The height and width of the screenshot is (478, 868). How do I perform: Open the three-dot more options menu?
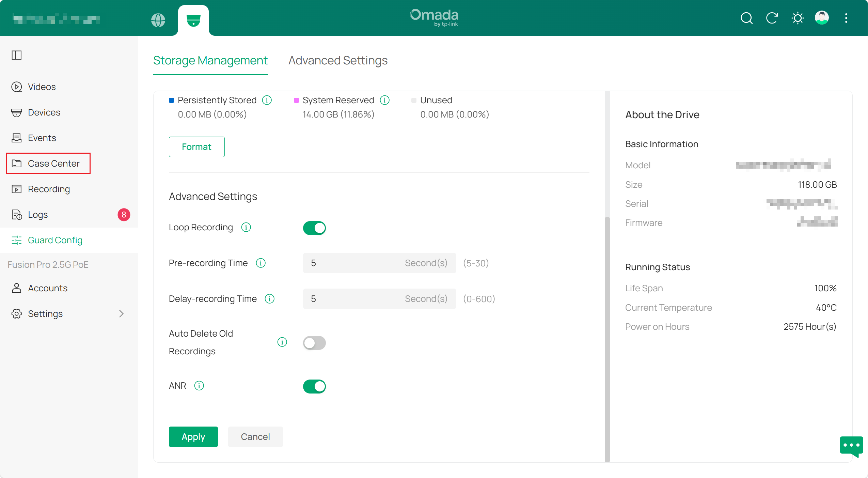[846, 18]
